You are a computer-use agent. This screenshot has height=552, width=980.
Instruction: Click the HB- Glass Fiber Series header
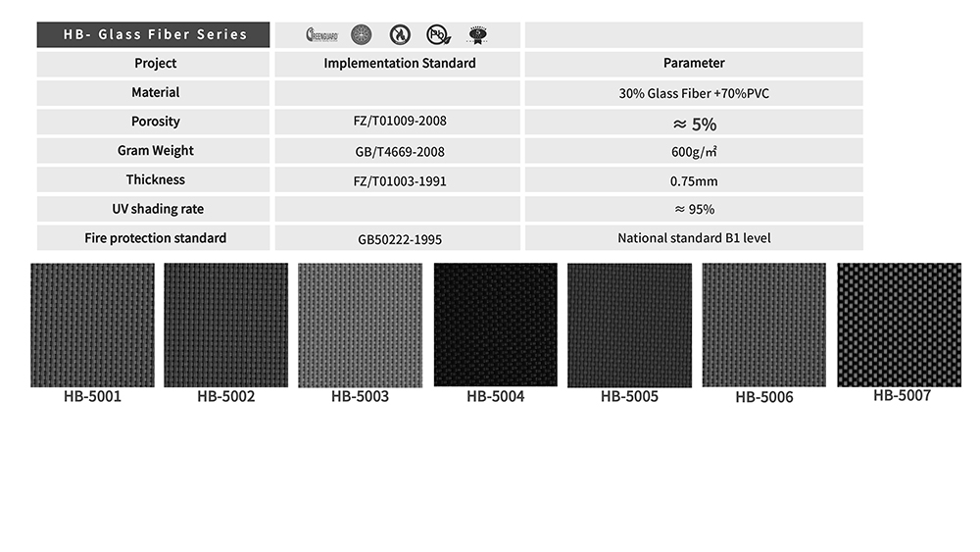(154, 34)
